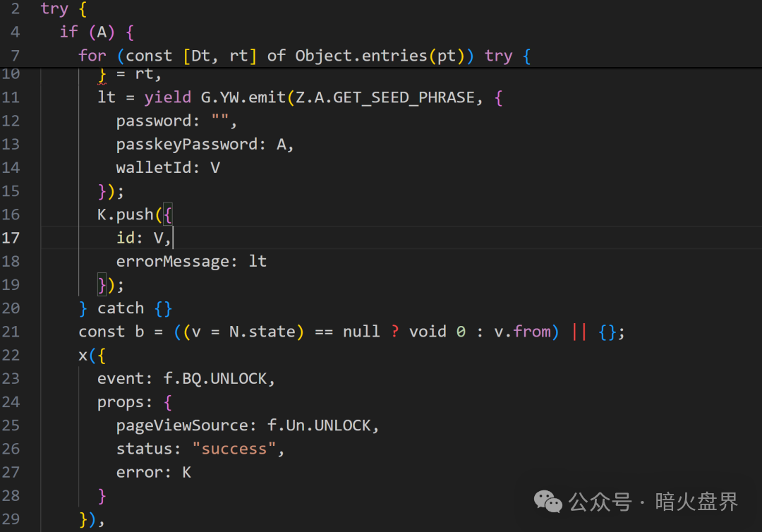
Task: Click line number 11 in the gutter
Action: 11,97
